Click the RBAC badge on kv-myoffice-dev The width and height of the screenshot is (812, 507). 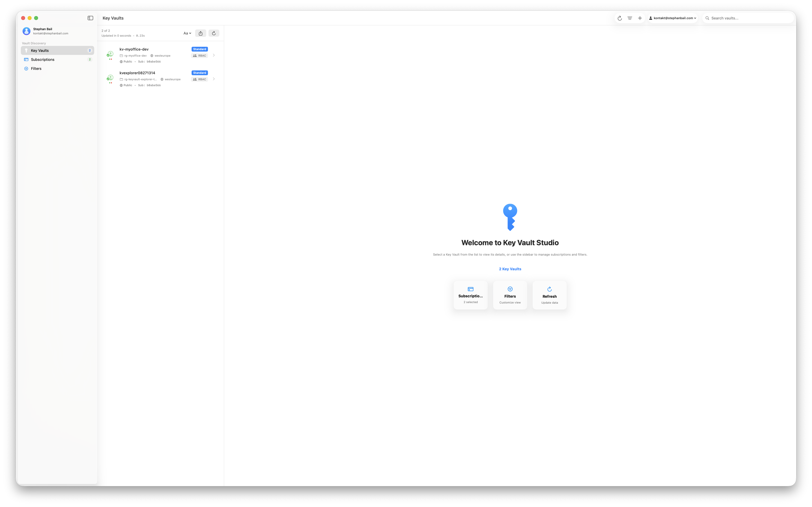200,55
